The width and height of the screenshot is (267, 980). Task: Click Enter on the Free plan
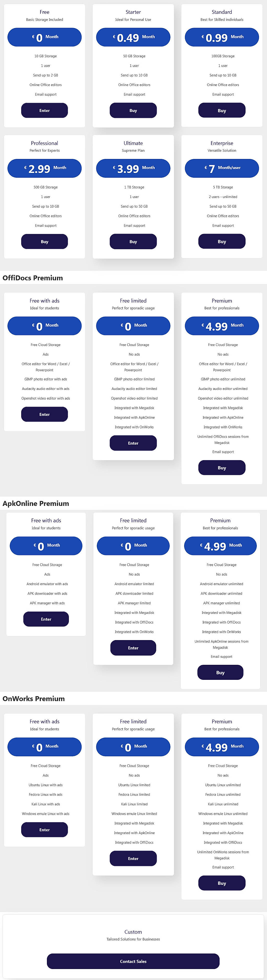(44, 110)
